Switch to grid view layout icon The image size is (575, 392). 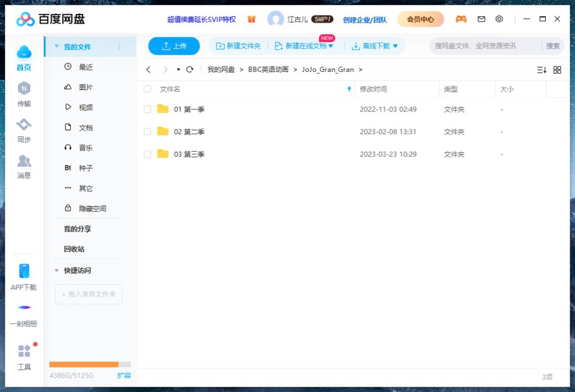coord(557,70)
